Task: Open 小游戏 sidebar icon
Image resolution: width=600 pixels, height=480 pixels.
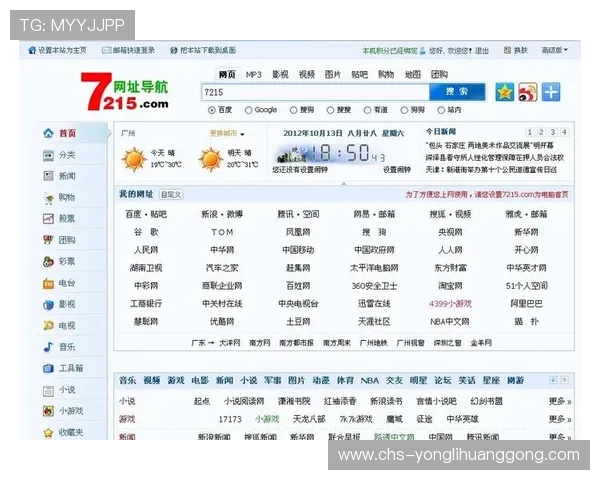Action: [48, 411]
